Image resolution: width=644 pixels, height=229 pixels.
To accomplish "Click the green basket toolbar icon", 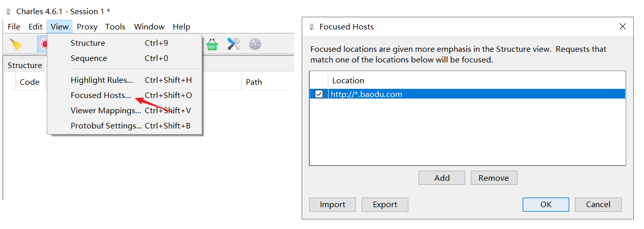I will [212, 44].
